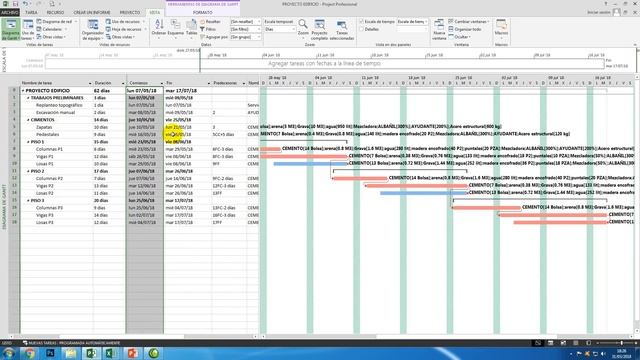The width and height of the screenshot is (640, 360).
Task: Zoom to Tareas seleccionadas
Action: (342, 29)
